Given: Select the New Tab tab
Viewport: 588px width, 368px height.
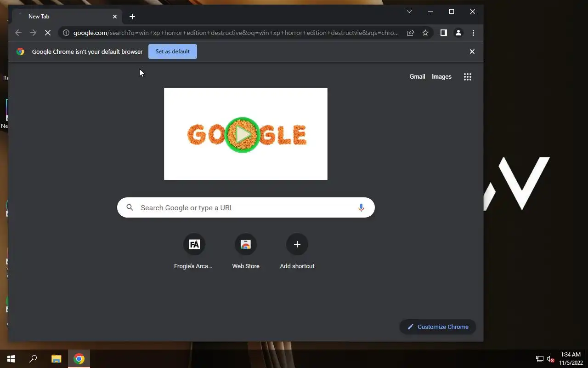Looking at the screenshot, I should (x=68, y=17).
